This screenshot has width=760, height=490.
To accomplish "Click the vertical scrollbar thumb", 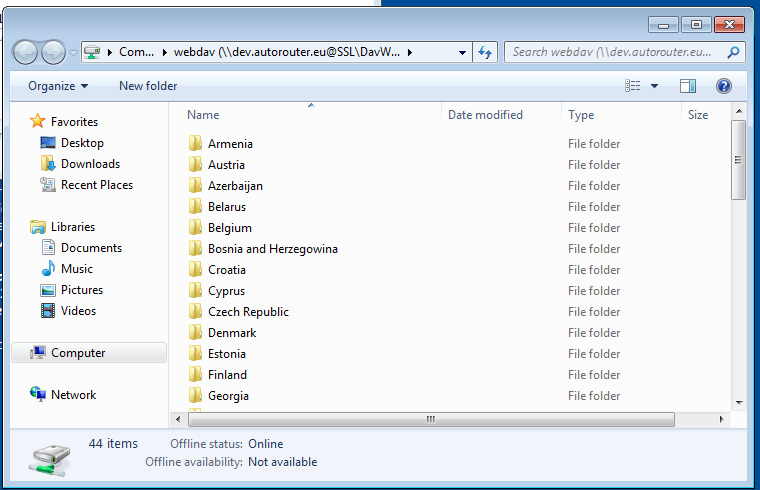I will click(x=739, y=160).
